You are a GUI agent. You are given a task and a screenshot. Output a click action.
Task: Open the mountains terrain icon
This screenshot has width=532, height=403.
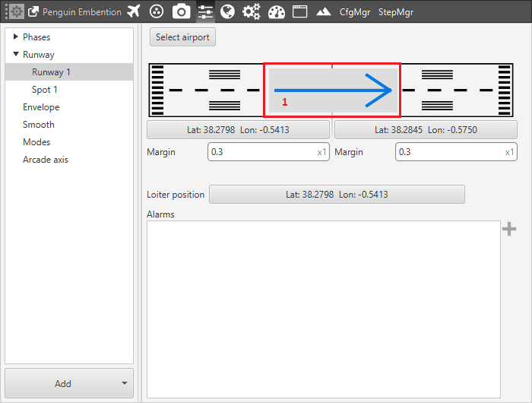pyautogui.click(x=323, y=12)
